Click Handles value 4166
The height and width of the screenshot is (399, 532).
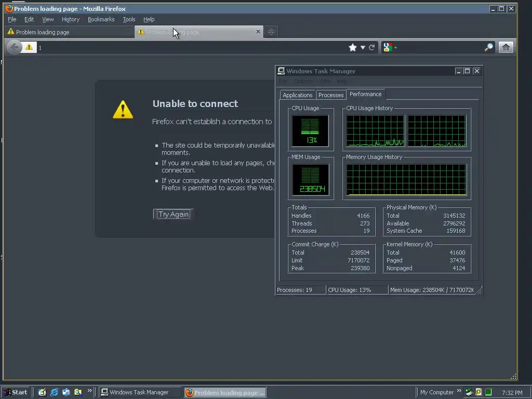[x=363, y=216]
